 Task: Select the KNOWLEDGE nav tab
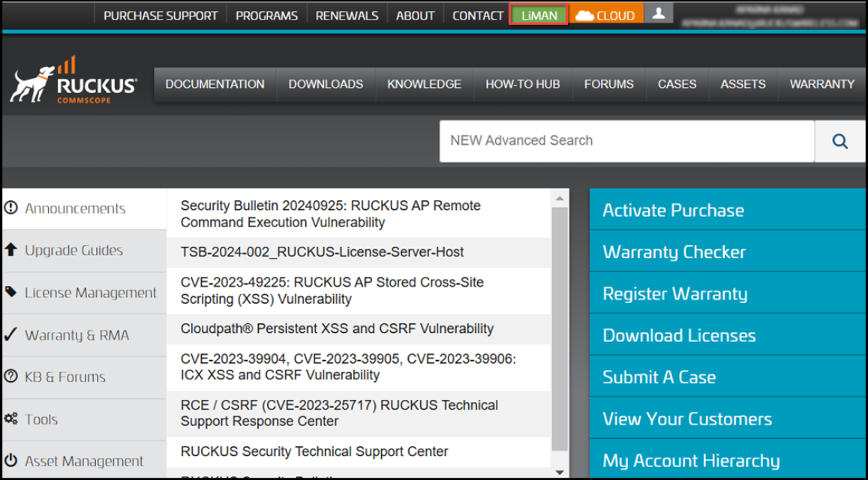(424, 84)
